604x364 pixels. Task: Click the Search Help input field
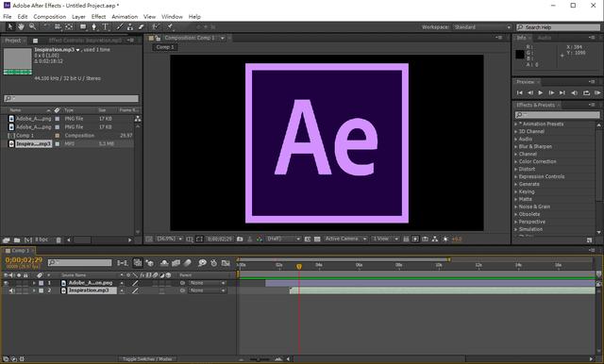(x=558, y=27)
